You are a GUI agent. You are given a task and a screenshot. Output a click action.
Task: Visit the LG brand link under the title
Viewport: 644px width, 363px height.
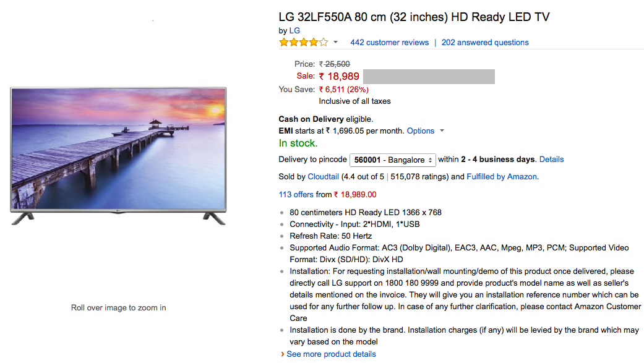click(x=294, y=30)
